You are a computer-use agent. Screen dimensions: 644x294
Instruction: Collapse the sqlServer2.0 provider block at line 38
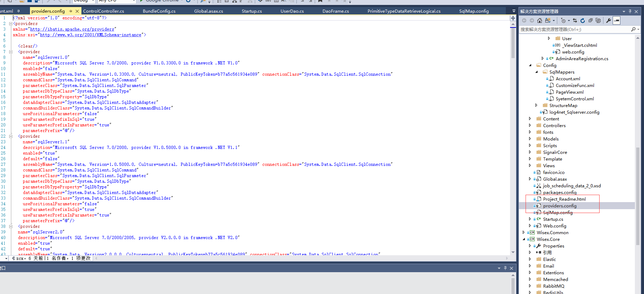click(11, 226)
